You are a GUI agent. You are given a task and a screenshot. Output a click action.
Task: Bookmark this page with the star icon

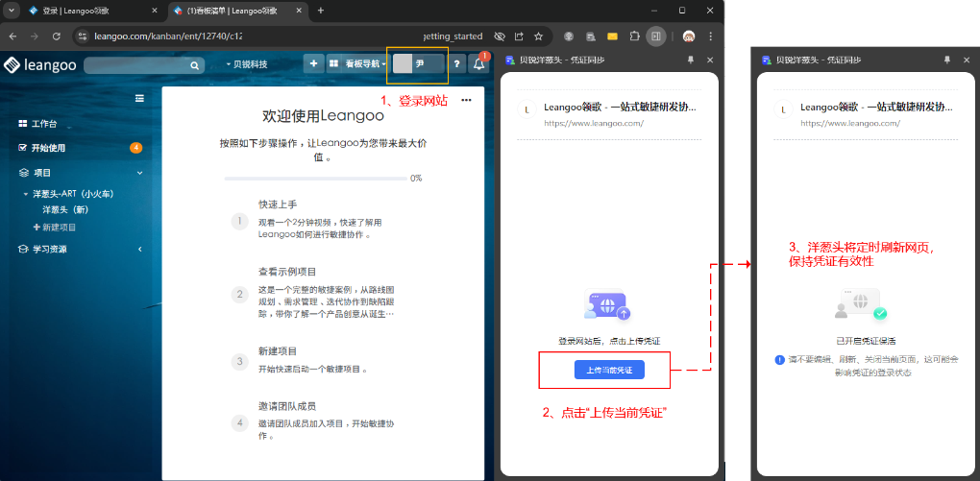click(x=538, y=36)
